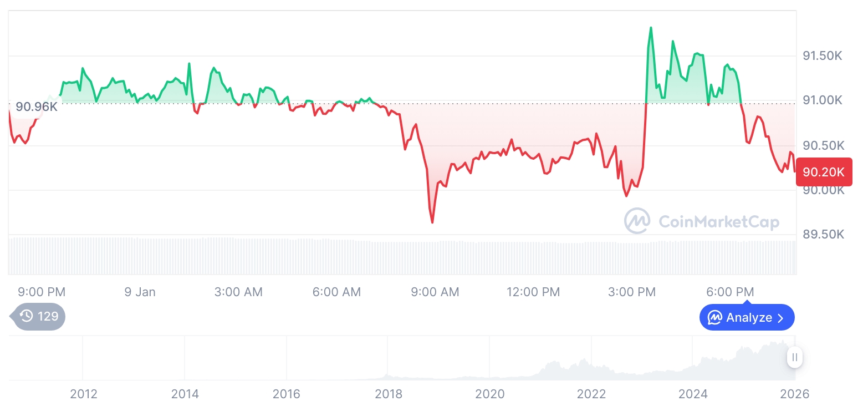Click the 90.96K opening price label
This screenshot has height=406, width=868.
[x=37, y=106]
